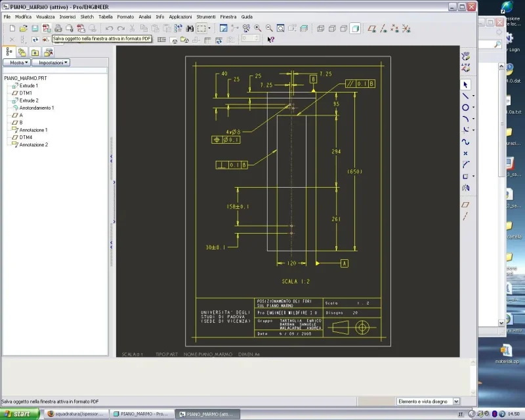This screenshot has height=420, width=525.
Task: Select the Arc sketch tool
Action: (x=465, y=119)
